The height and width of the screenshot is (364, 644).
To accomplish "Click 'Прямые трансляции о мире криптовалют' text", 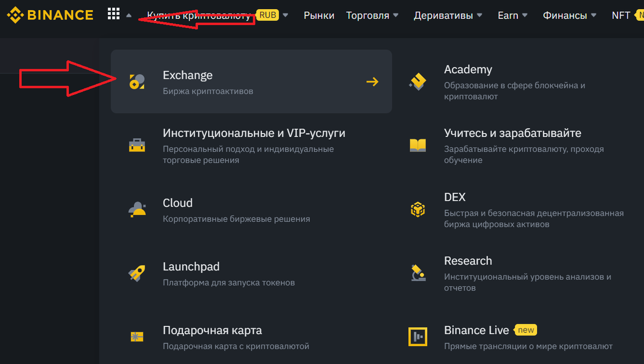I will (528, 346).
